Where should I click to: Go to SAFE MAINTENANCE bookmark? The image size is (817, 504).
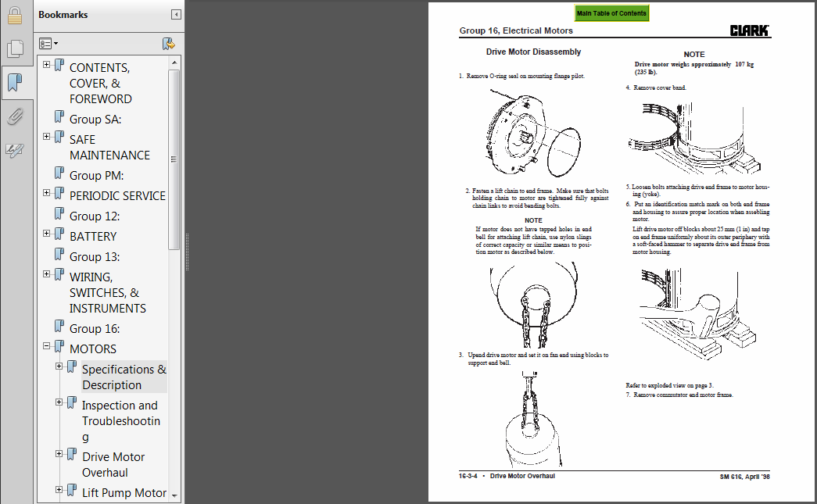click(110, 148)
